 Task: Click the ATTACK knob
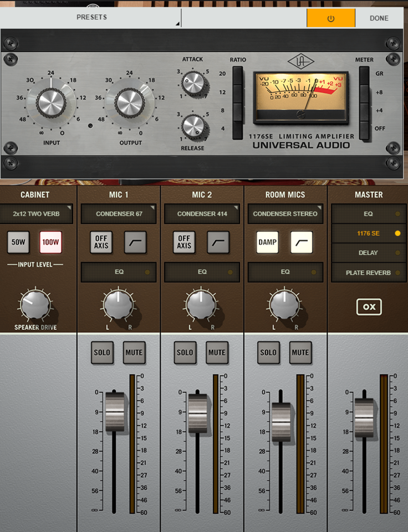(193, 83)
